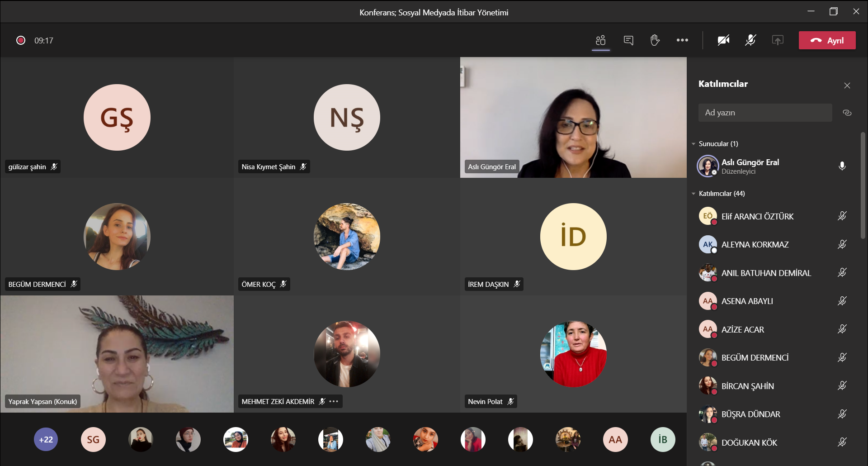
Task: Click BİRCAN ŞAHİN's muted mic icon
Action: click(842, 386)
